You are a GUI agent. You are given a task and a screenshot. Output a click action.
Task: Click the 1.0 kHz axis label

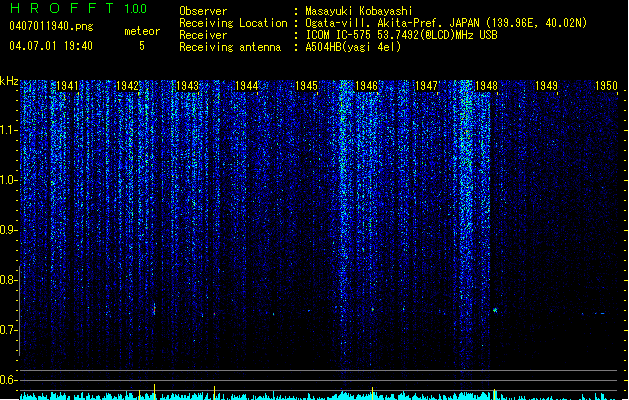pos(8,180)
